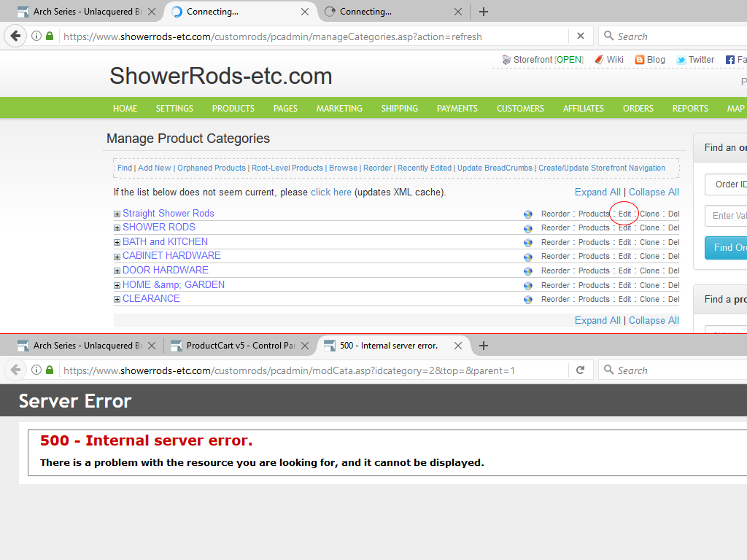View Products of CABINET HARDWARE category

pyautogui.click(x=594, y=256)
